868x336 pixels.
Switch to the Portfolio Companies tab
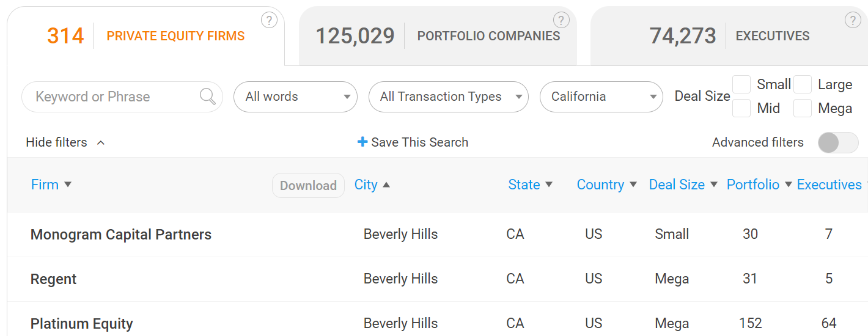(438, 35)
